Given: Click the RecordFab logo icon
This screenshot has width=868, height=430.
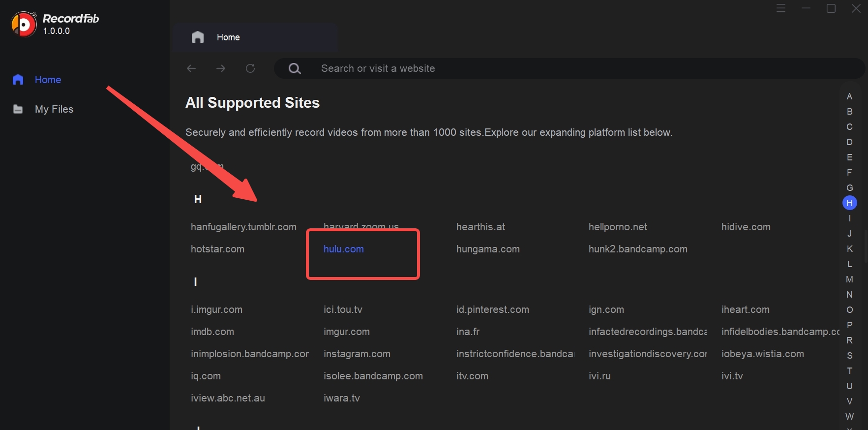Looking at the screenshot, I should tap(24, 24).
